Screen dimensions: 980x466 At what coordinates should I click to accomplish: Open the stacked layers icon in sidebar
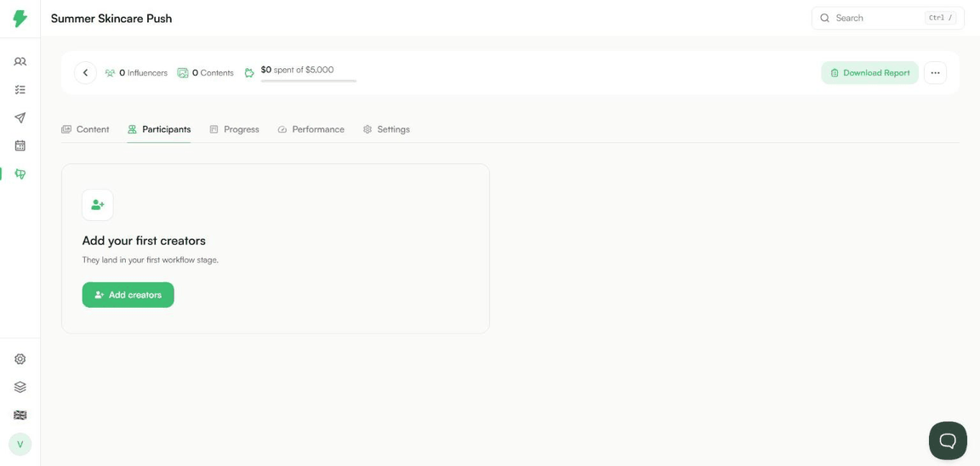[20, 387]
